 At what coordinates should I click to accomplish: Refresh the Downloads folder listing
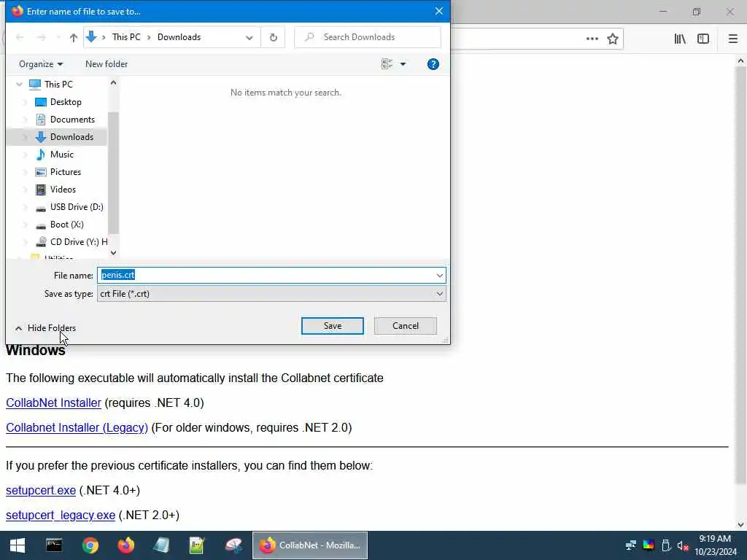[x=274, y=37]
